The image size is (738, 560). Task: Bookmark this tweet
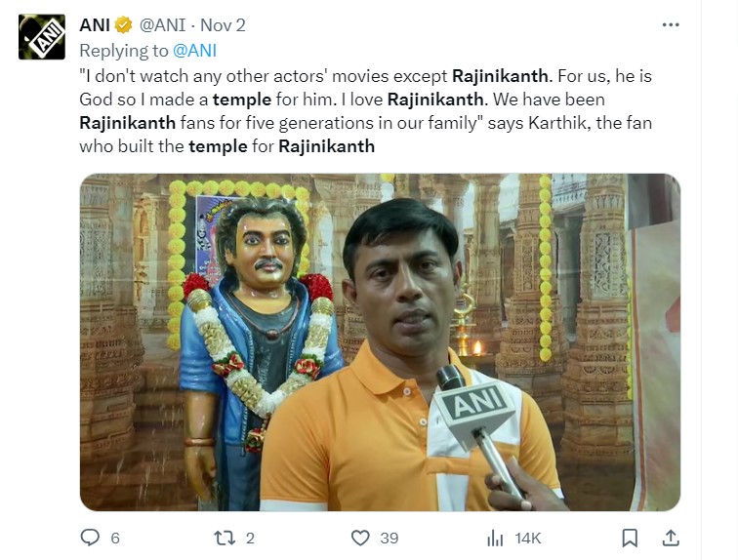tap(631, 538)
